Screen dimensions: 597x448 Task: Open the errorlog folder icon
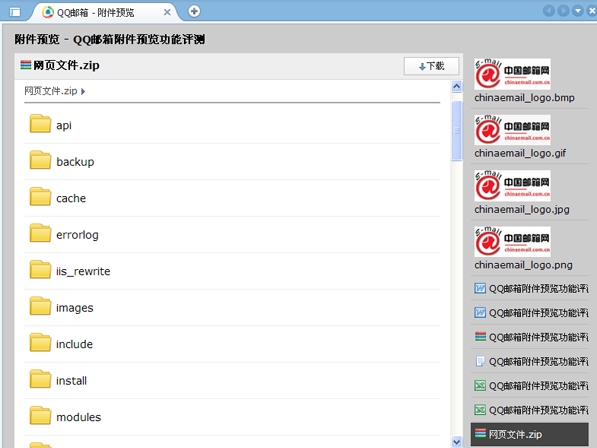(40, 233)
